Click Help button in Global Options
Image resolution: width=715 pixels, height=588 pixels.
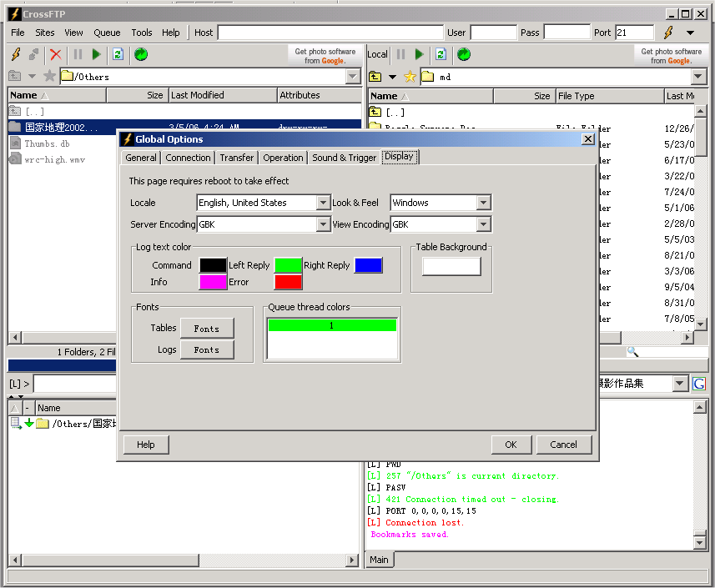click(x=146, y=445)
